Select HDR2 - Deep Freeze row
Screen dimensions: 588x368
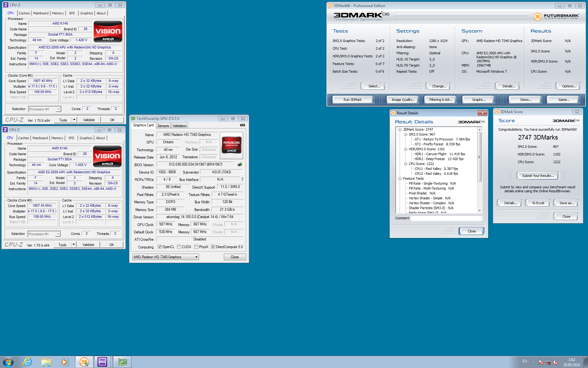click(x=439, y=159)
